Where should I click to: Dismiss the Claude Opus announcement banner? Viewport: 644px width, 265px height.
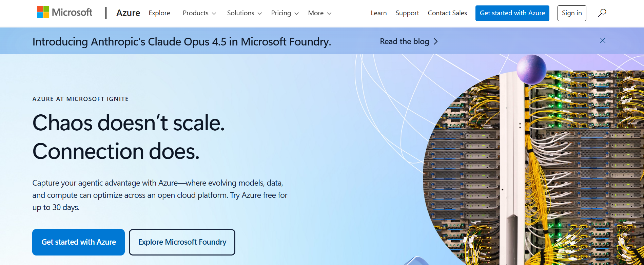tap(603, 41)
